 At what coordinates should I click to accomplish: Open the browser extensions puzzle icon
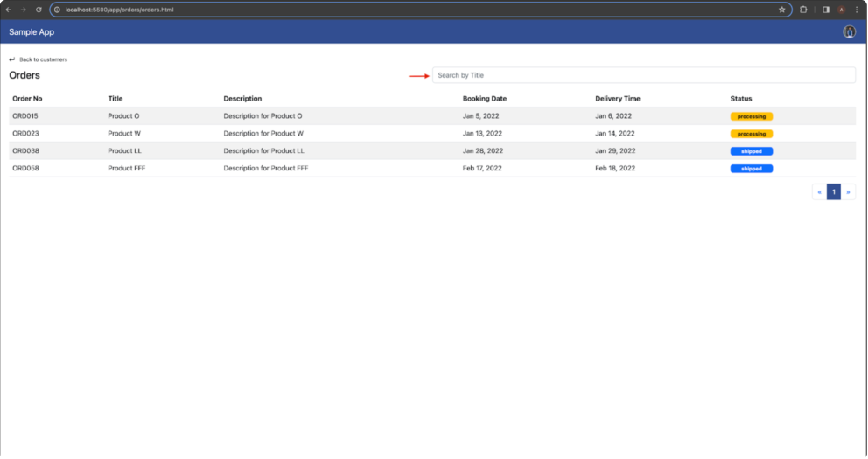[803, 10]
